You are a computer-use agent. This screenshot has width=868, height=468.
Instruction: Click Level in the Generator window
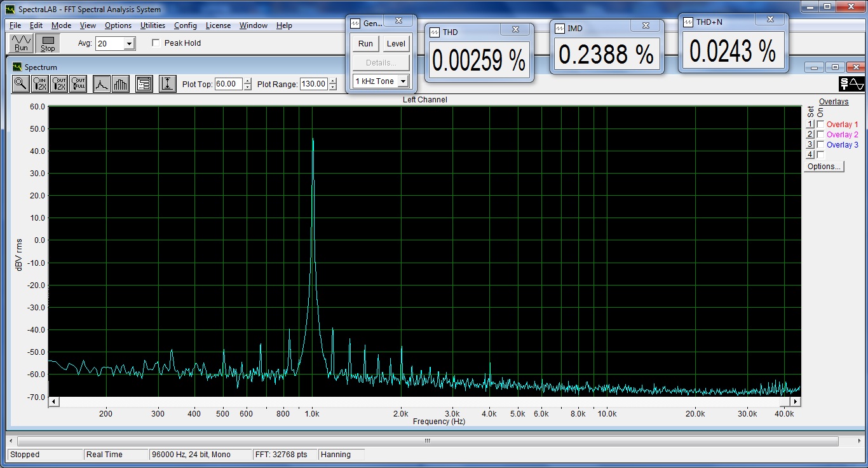point(396,44)
